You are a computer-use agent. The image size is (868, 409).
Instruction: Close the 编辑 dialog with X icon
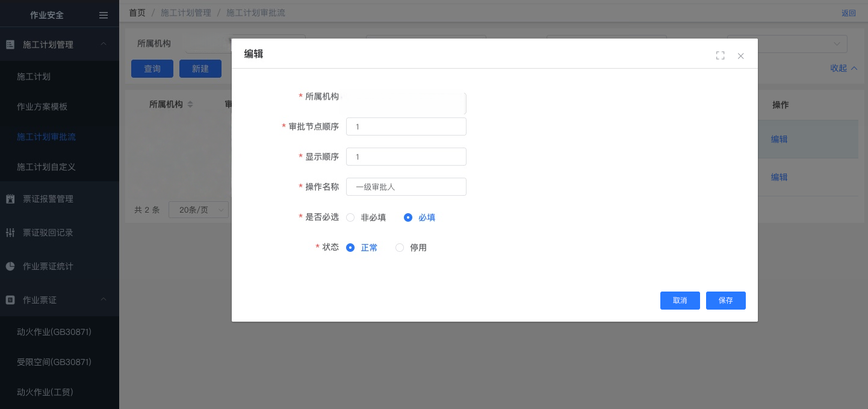[x=741, y=56]
